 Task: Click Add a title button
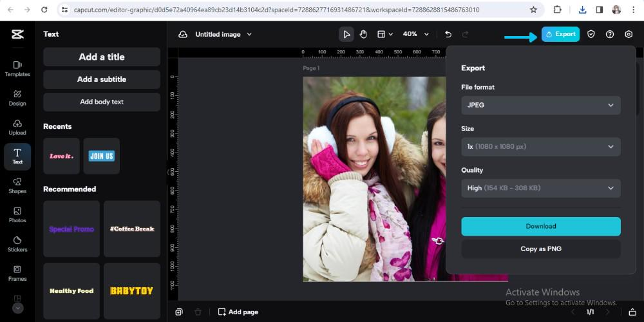pos(102,57)
